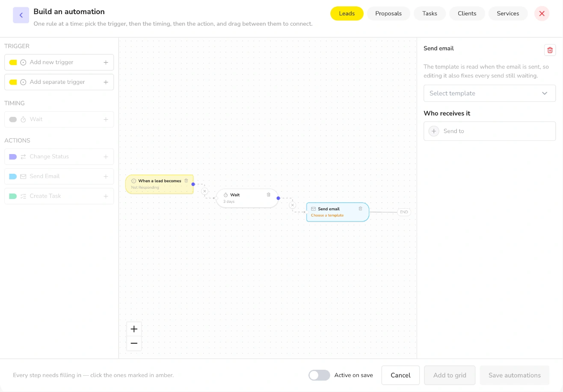The width and height of the screenshot is (563, 392).
Task: Click plus icon on Add separate trigger
Action: (106, 82)
